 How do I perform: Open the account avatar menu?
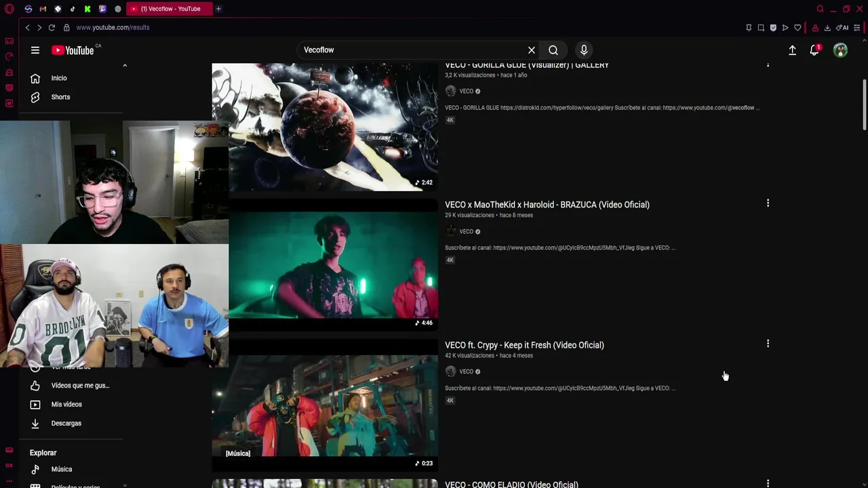[x=840, y=50]
